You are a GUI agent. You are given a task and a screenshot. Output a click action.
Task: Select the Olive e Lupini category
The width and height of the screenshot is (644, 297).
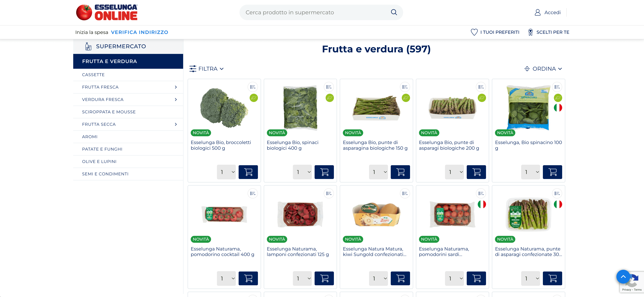[128, 161]
